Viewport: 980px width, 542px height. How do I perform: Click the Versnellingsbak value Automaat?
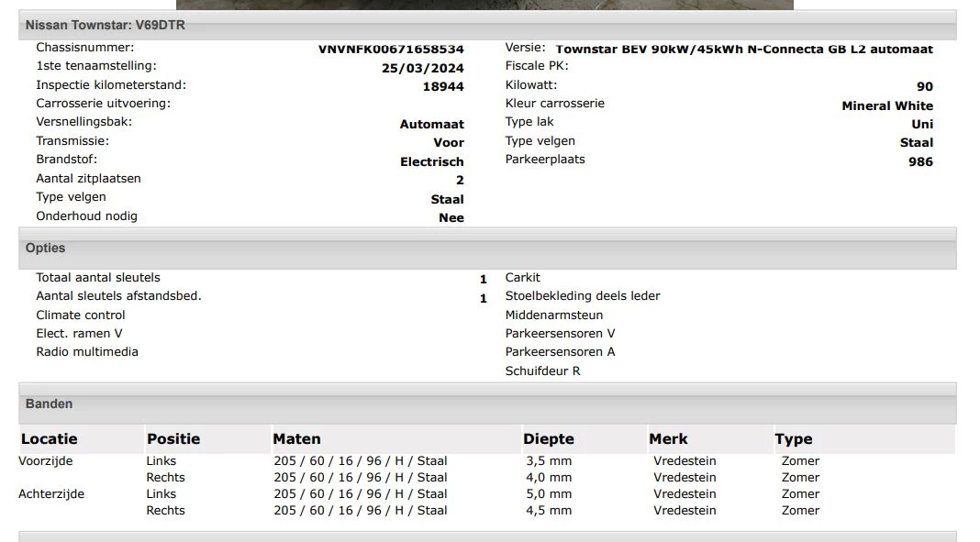click(431, 123)
